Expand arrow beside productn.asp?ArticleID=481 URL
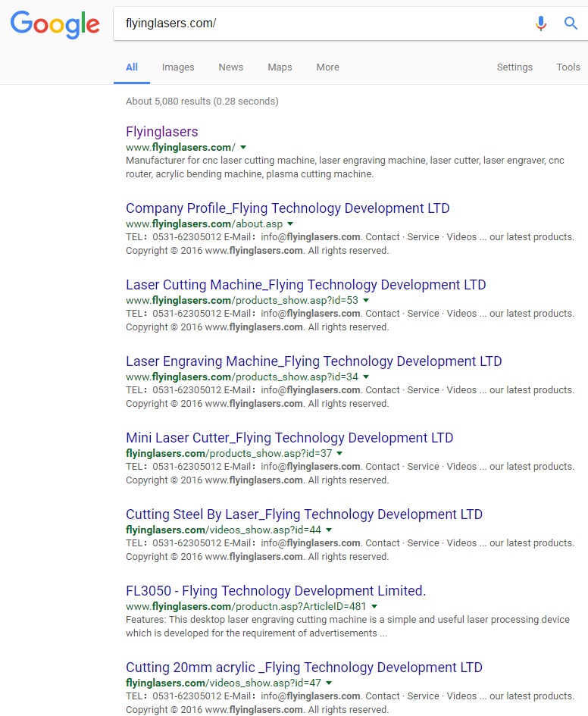Screen dimensions: 588x716 [374, 606]
